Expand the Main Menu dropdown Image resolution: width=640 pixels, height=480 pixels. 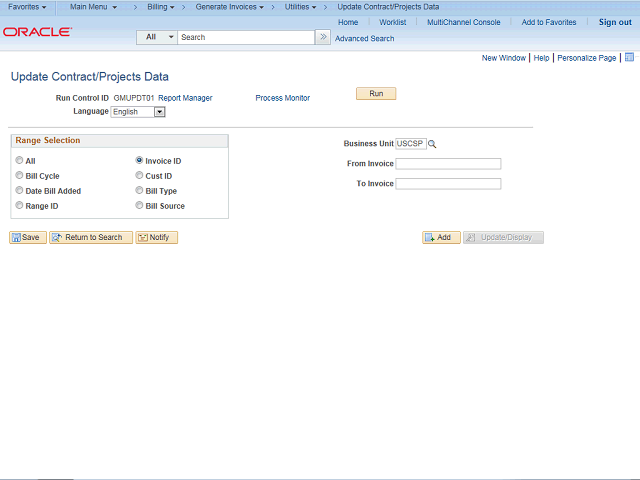pyautogui.click(x=93, y=7)
